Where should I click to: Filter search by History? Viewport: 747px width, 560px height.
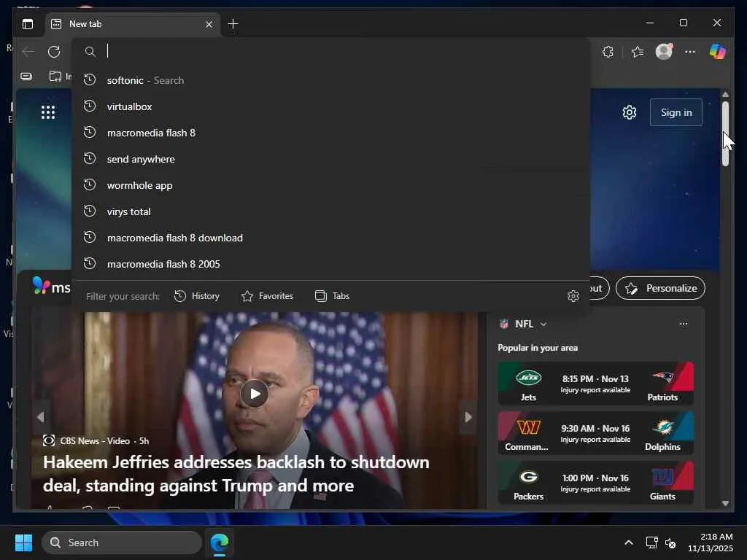click(x=197, y=296)
